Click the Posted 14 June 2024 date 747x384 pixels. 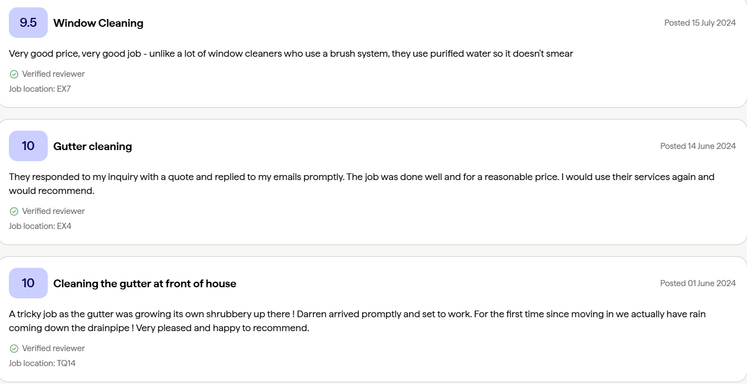698,146
